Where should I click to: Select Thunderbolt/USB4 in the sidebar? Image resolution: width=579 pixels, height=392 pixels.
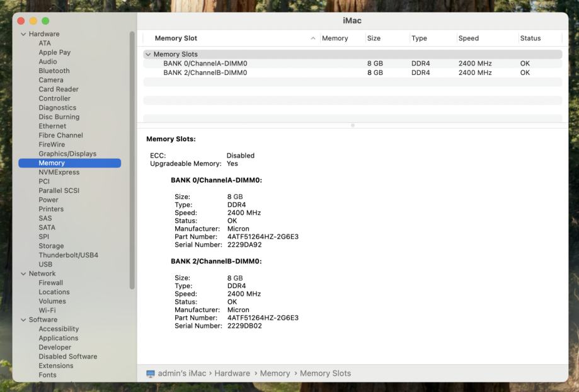(68, 255)
